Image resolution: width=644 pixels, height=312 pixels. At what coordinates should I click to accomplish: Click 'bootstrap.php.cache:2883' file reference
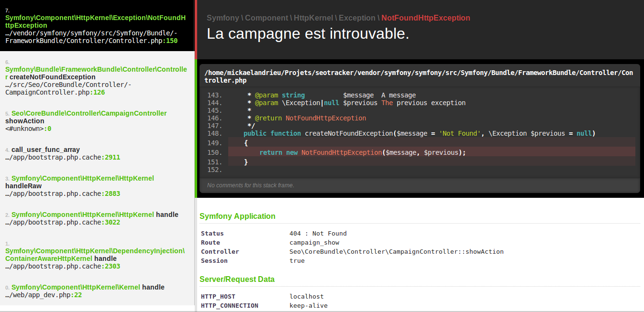pos(63,194)
